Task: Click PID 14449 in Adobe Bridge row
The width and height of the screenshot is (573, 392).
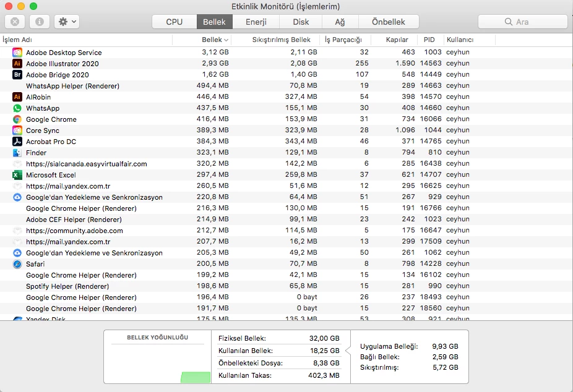Action: tap(431, 74)
